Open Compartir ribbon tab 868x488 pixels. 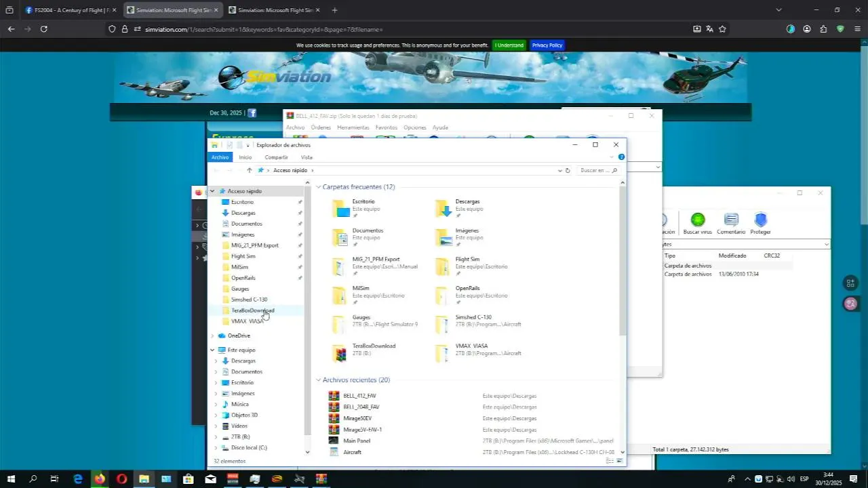pos(276,157)
